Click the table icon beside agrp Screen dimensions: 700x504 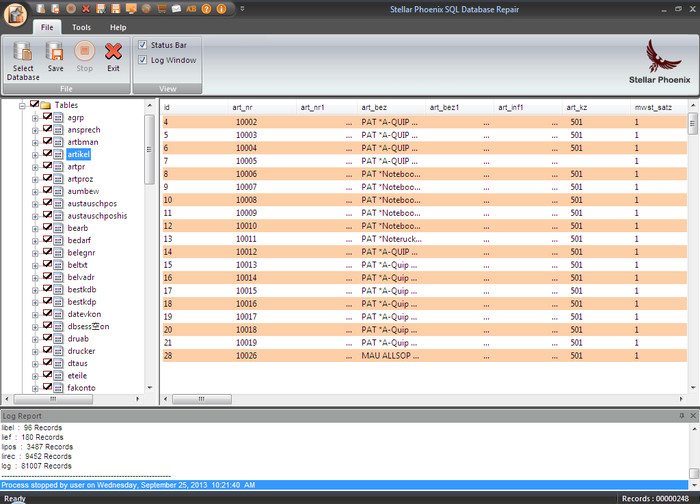click(x=58, y=117)
